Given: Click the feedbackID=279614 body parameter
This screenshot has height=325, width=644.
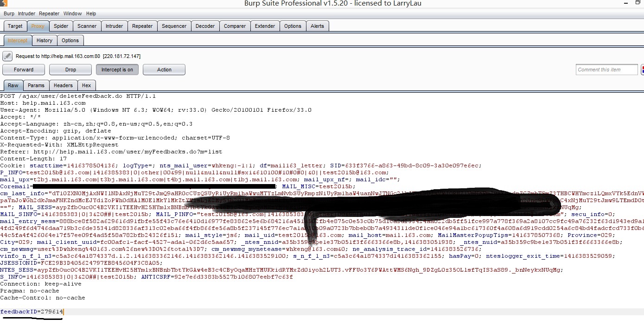Looking at the screenshot, I should (x=32, y=312).
